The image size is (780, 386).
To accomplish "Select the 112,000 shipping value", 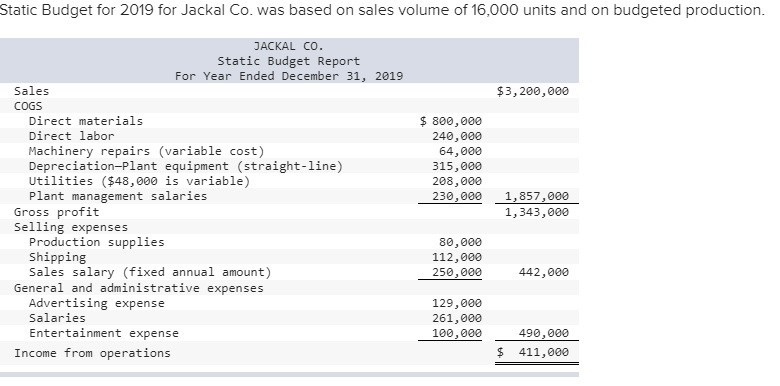I will tap(457, 257).
